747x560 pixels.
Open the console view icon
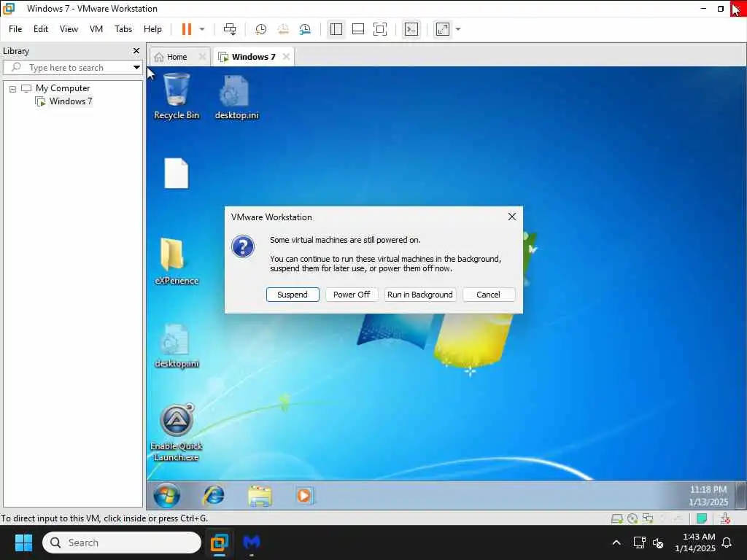(x=411, y=29)
